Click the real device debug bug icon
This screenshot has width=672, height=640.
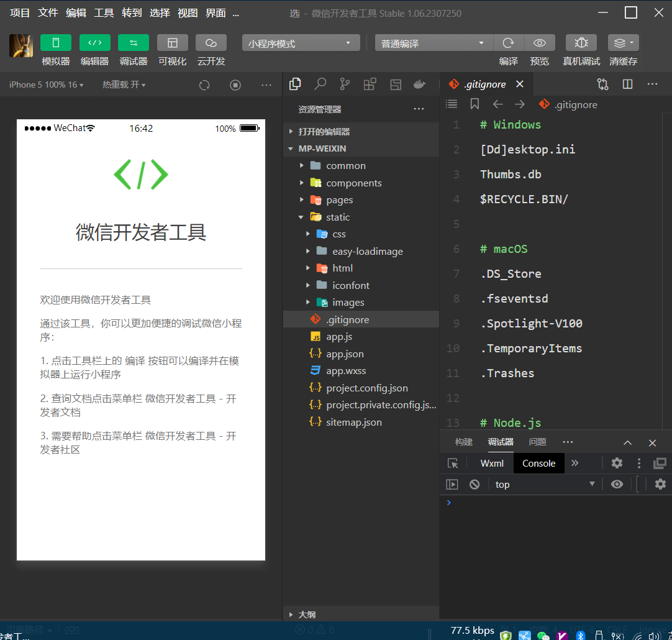581,43
